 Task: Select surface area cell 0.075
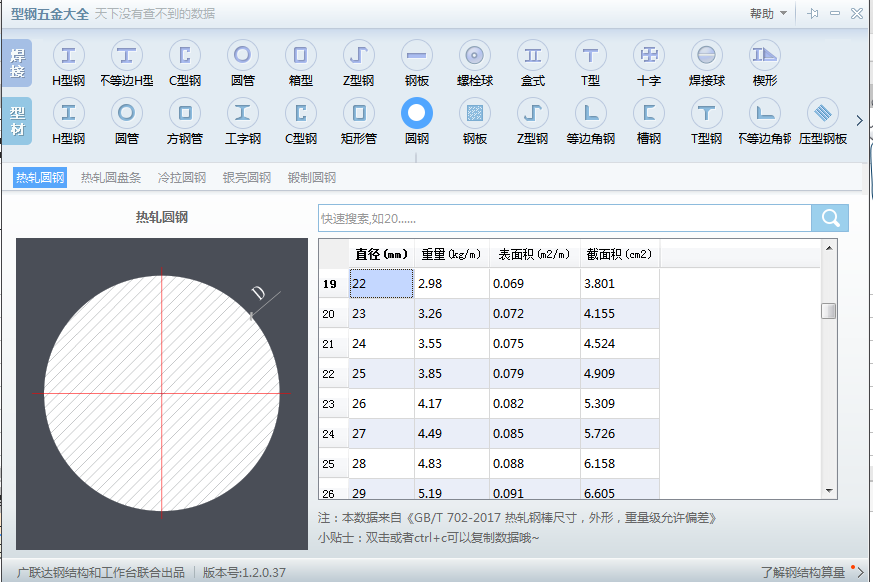point(534,344)
